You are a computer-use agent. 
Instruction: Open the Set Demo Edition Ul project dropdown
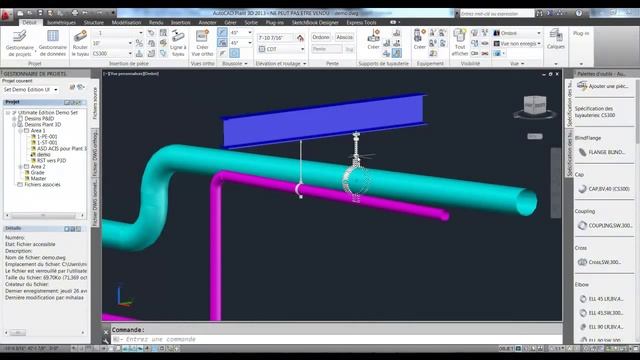coord(56,89)
